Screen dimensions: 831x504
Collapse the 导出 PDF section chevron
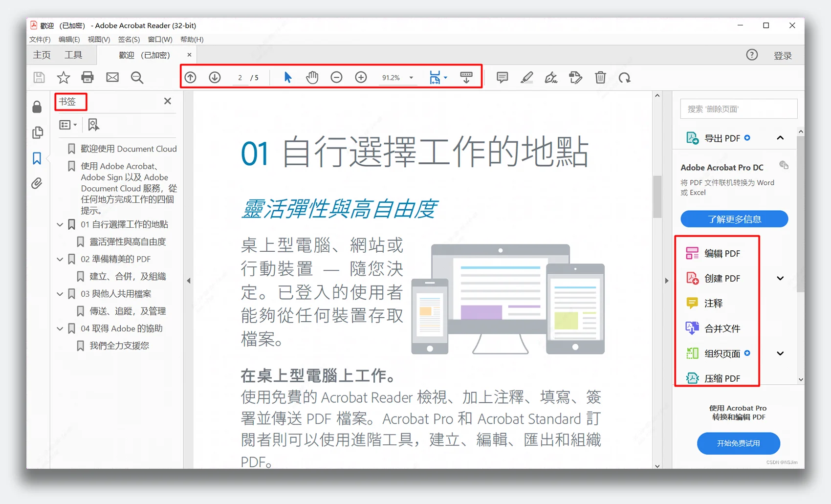pos(780,138)
